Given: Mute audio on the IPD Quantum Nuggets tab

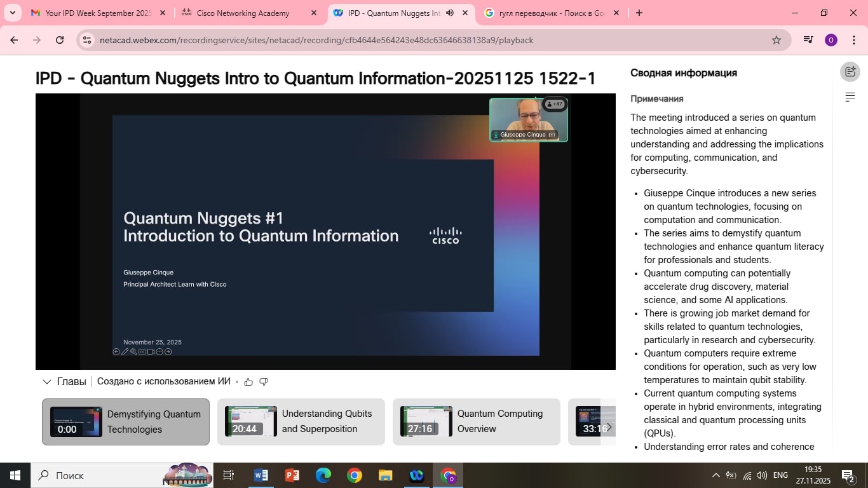Looking at the screenshot, I should tap(450, 13).
